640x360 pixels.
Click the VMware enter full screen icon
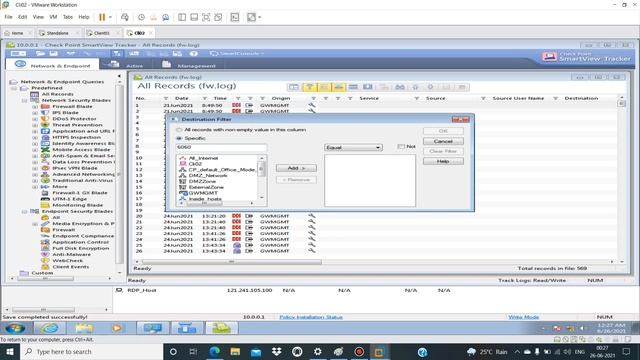pyautogui.click(x=206, y=17)
